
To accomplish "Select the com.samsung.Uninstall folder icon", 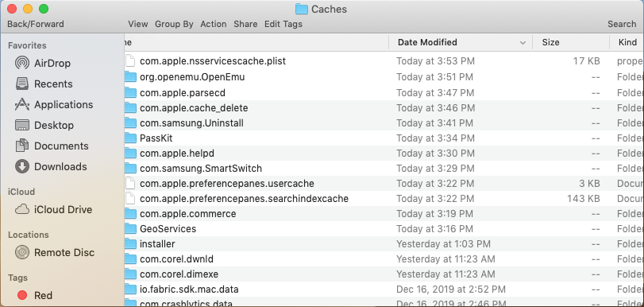I will (130, 123).
